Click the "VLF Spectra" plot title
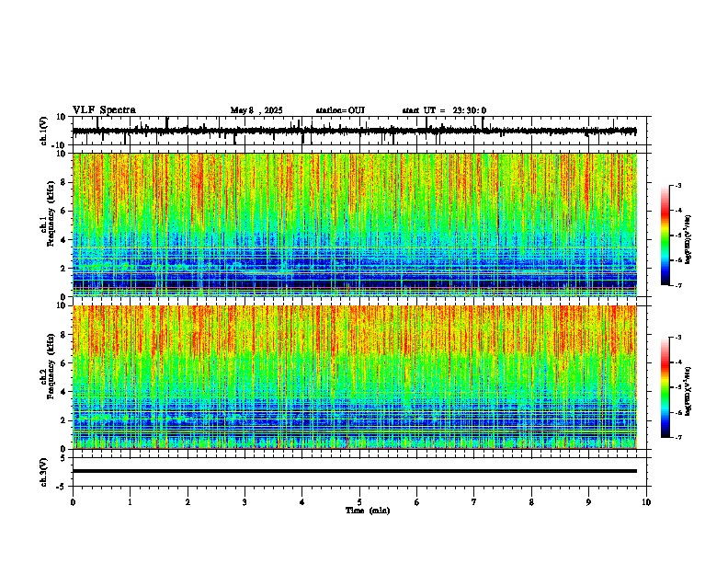Image resolution: width=728 pixels, height=563 pixels. tap(104, 110)
